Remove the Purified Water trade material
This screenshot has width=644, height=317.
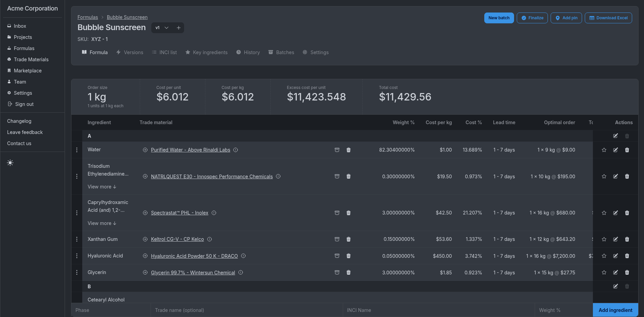pyautogui.click(x=349, y=150)
